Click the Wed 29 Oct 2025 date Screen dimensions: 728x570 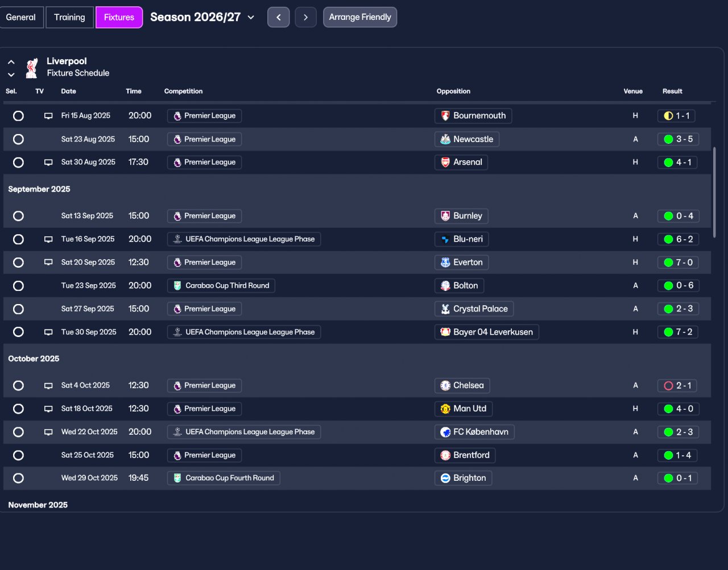[89, 478]
